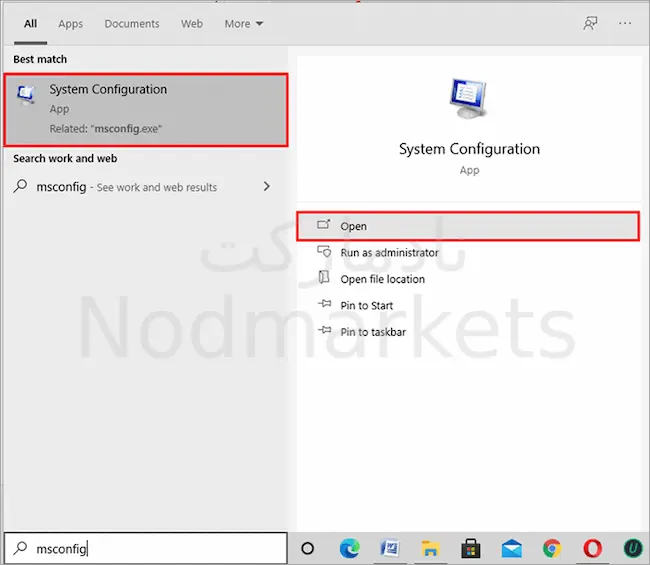
Task: Click System Configuration icon in best match
Action: click(x=26, y=95)
